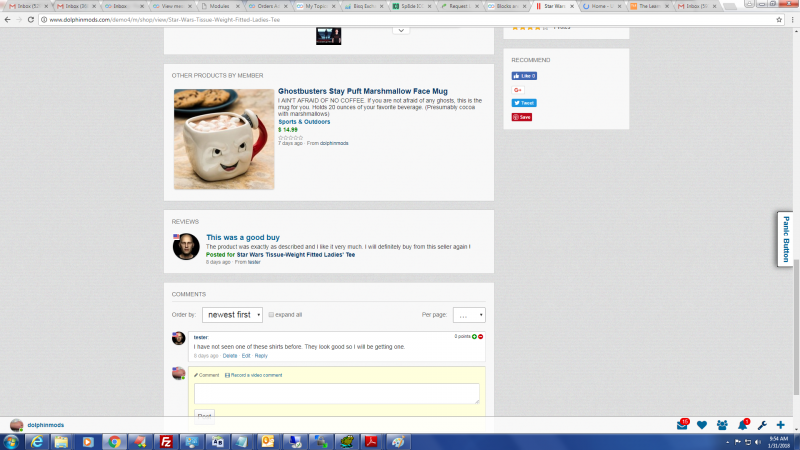Open the Sports & Outdoors category link

click(x=304, y=122)
